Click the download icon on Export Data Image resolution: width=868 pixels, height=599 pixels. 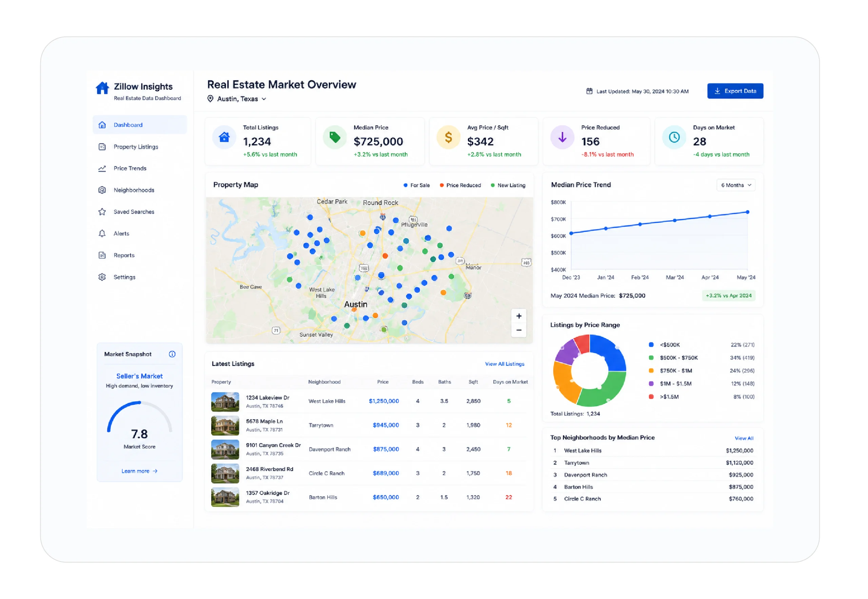point(718,91)
